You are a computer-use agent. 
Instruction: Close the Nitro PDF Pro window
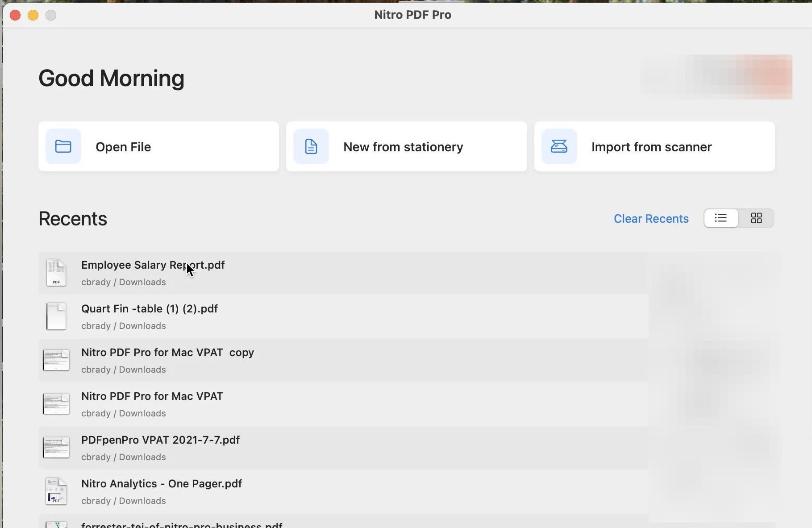click(x=15, y=15)
